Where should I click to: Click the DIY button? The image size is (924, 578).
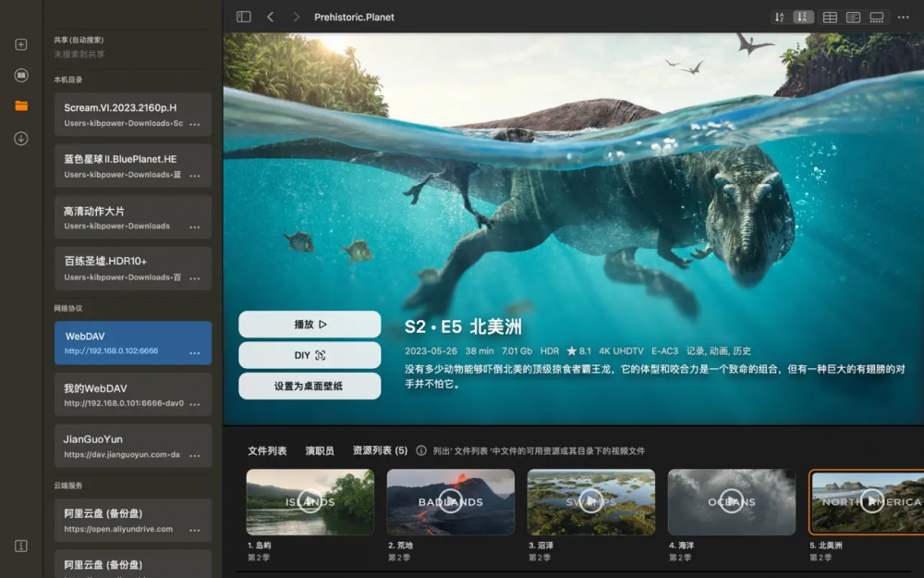(x=310, y=355)
